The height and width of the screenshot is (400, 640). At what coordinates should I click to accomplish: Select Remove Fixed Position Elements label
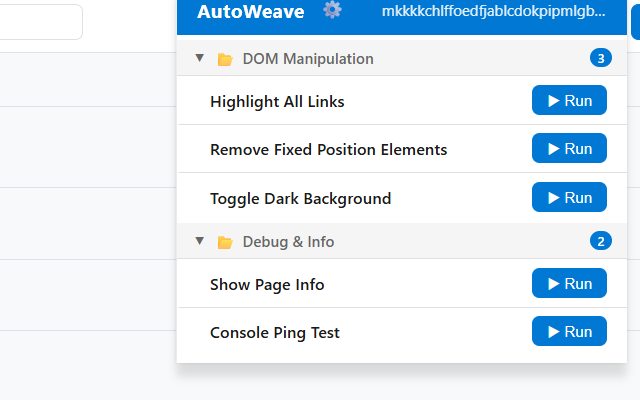(x=329, y=150)
